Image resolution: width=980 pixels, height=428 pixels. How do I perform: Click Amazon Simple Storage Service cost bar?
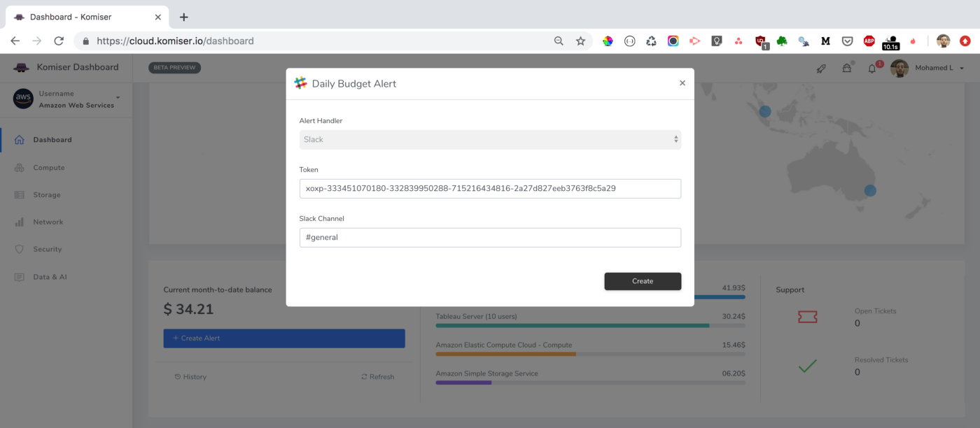coord(590,383)
